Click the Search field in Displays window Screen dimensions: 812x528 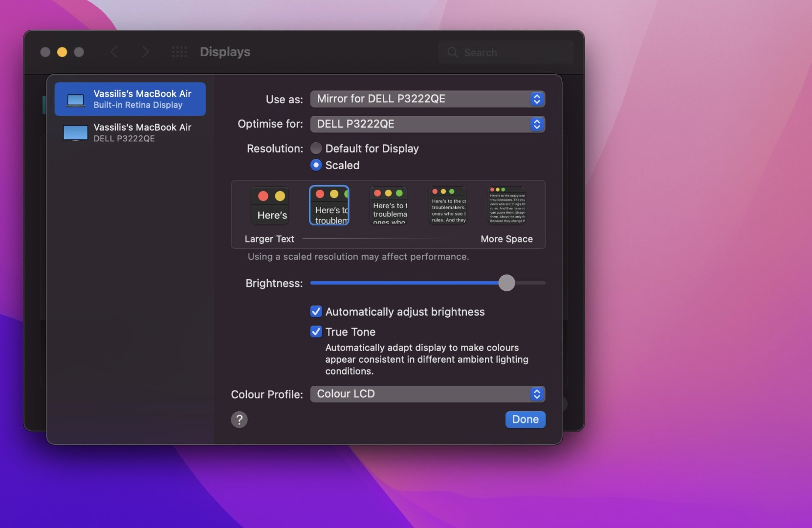(506, 52)
